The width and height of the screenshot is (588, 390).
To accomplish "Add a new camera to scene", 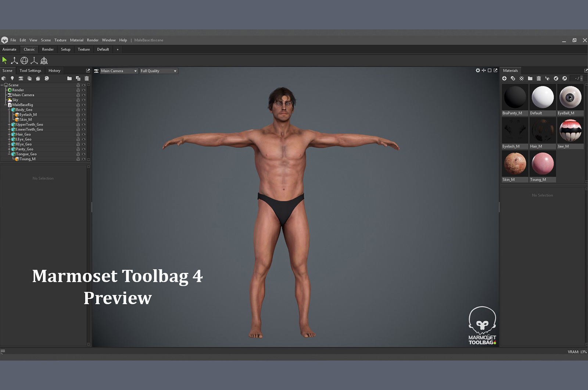I will [21, 78].
